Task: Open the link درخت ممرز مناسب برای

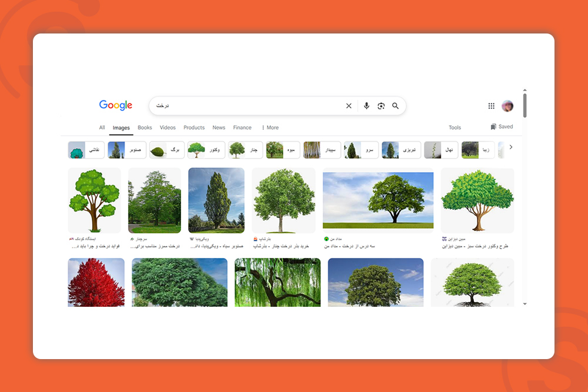Action: pos(155,246)
